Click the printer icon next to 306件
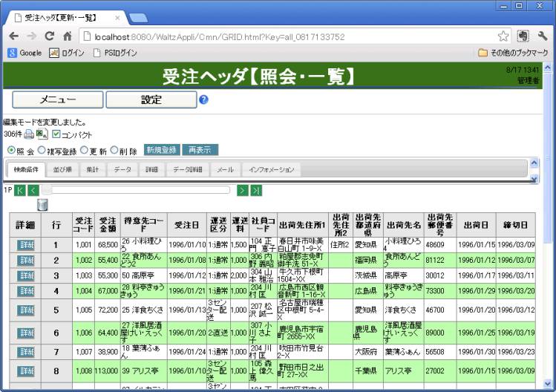Screen dimensions: 556x392 [29, 134]
